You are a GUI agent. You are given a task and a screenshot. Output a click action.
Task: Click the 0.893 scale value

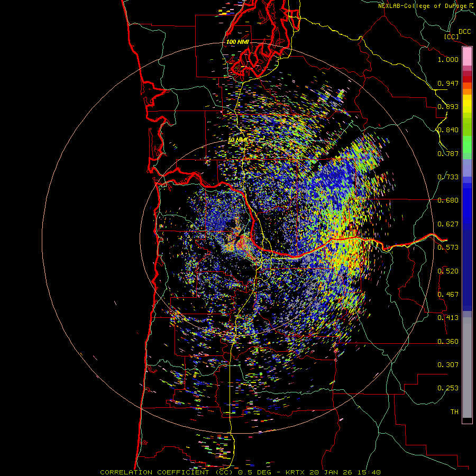click(448, 106)
